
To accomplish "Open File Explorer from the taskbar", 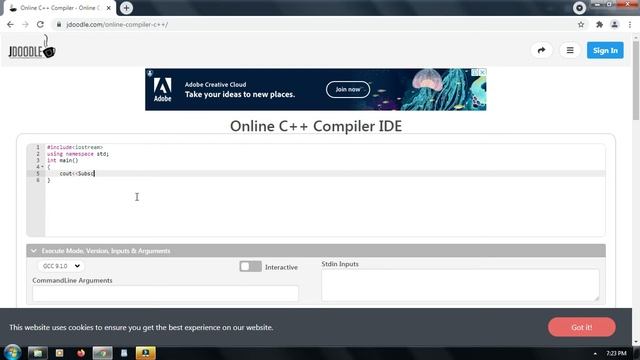I will point(38,353).
